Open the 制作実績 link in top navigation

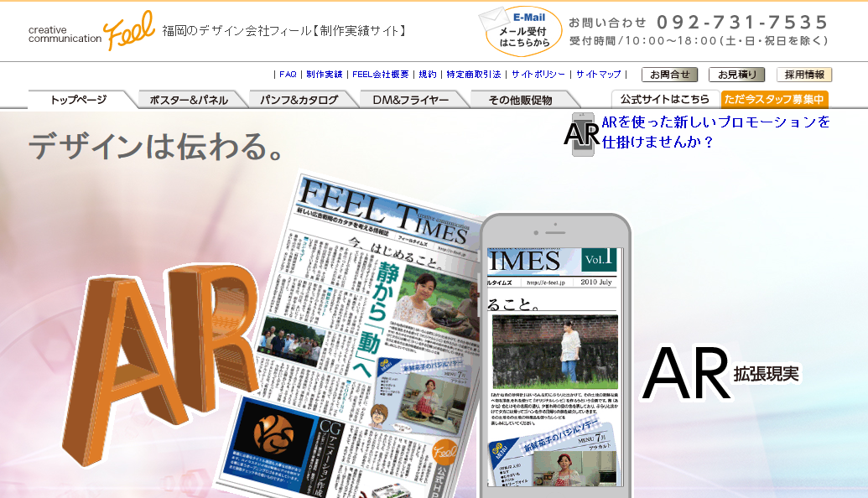[325, 74]
